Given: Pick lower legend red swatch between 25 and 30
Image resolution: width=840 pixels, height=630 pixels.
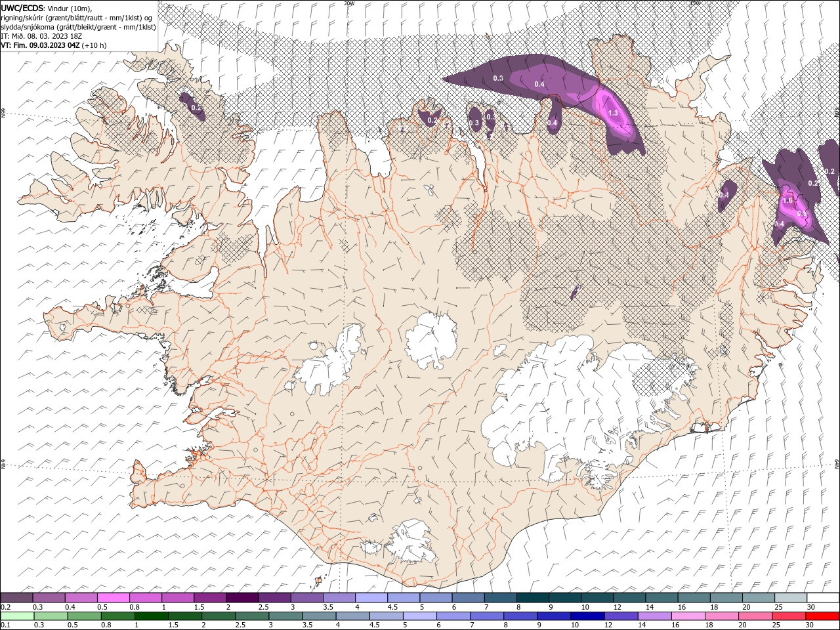Looking at the screenshot, I should click(x=789, y=616).
